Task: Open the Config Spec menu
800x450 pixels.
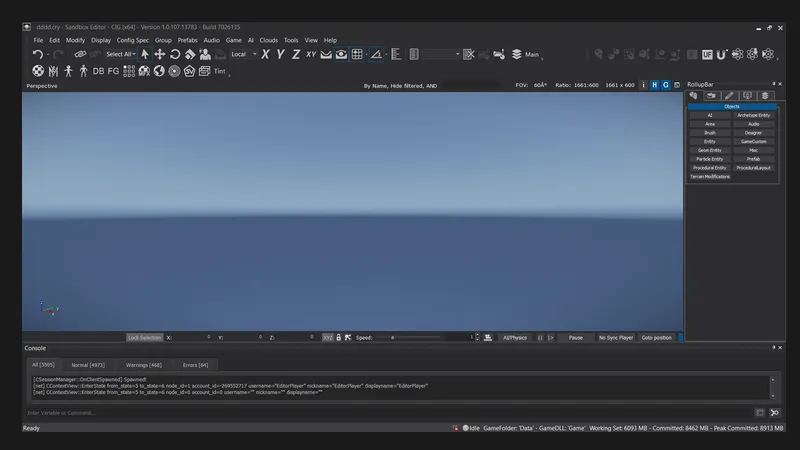Action: [133, 40]
